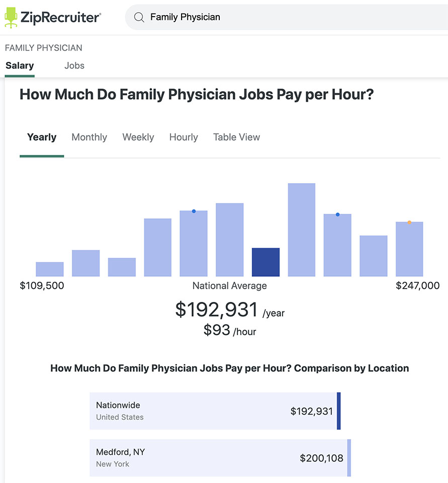Select the Medford, NY comparison row
The height and width of the screenshot is (483, 448).
pyautogui.click(x=220, y=458)
